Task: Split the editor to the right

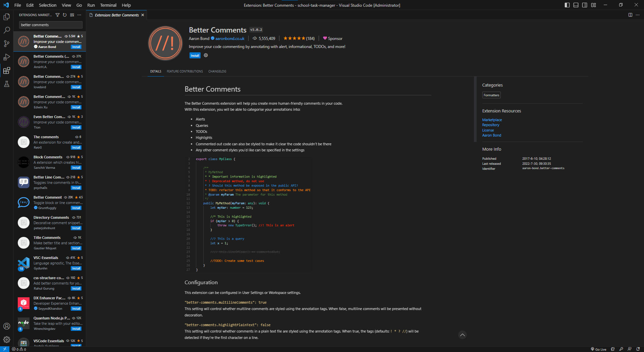Action: [630, 15]
